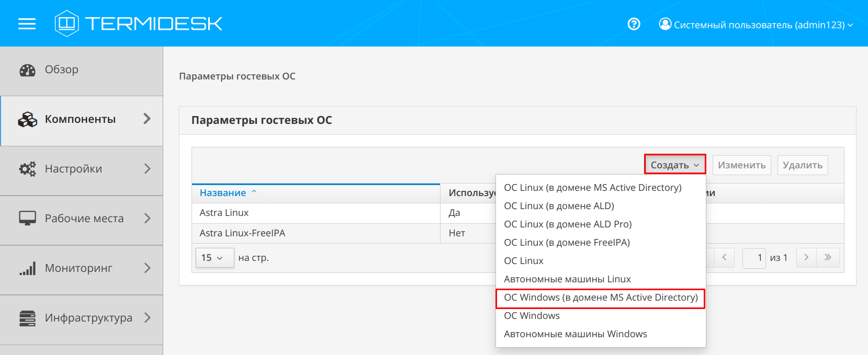Open the Обзор sidebar item

tap(81, 71)
